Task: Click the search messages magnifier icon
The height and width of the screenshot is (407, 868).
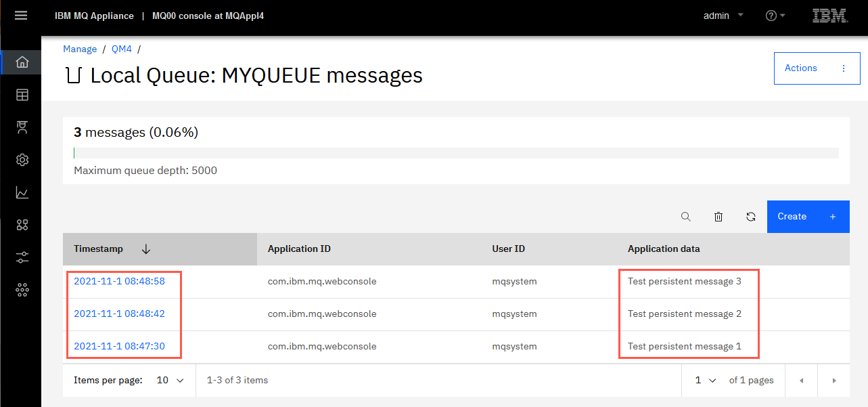Action: pyautogui.click(x=686, y=217)
